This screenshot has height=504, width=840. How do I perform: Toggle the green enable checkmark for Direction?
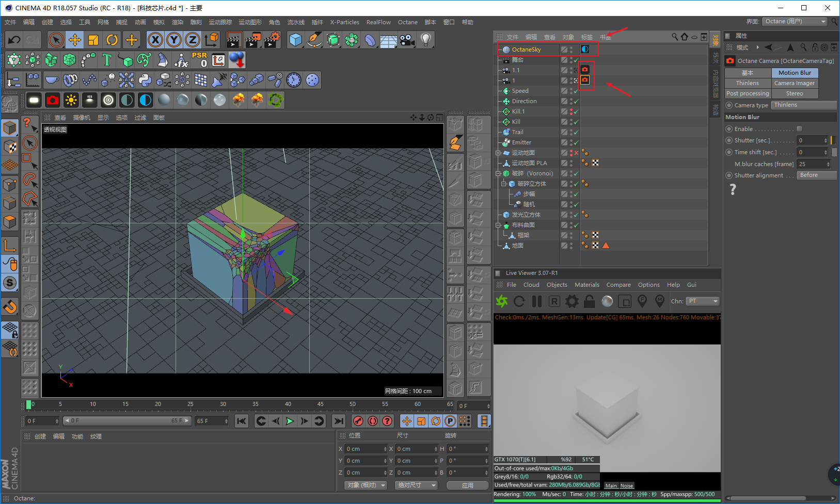pyautogui.click(x=576, y=101)
